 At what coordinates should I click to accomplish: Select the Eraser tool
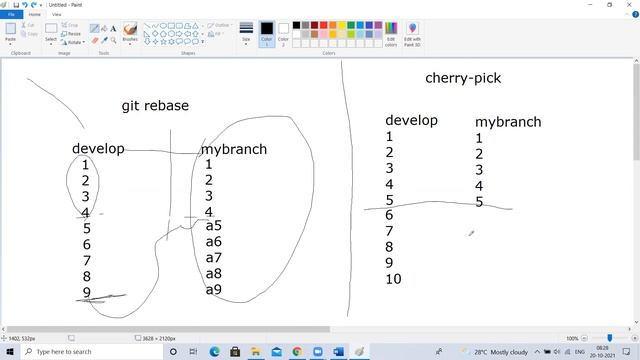[95, 40]
